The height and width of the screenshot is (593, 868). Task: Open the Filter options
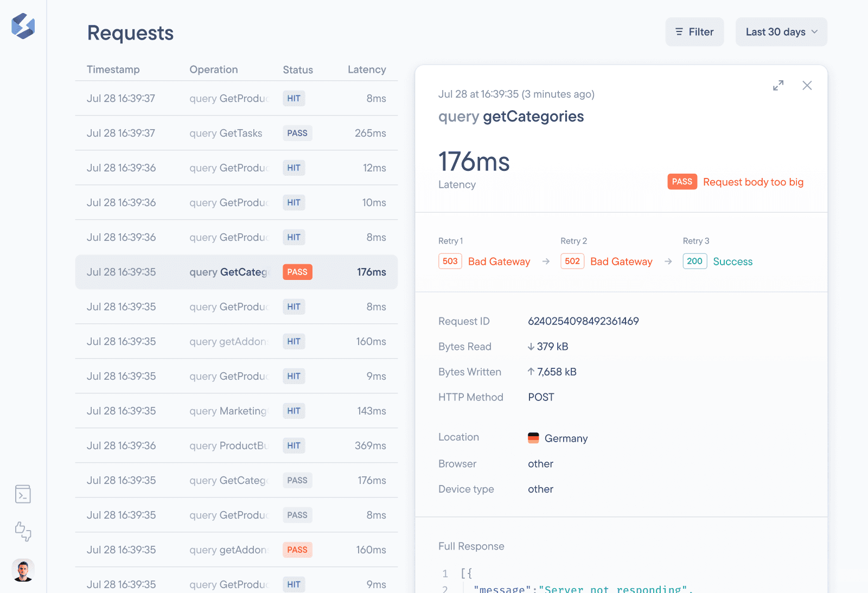click(694, 32)
